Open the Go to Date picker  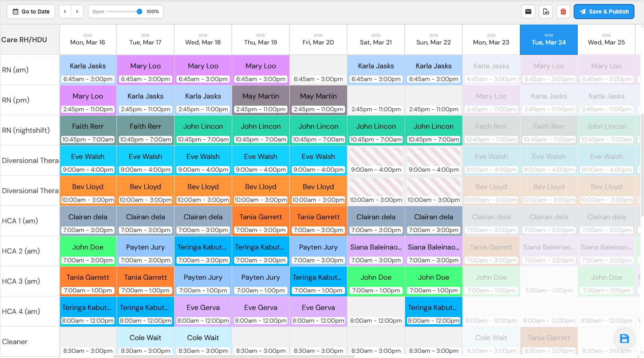(31, 12)
